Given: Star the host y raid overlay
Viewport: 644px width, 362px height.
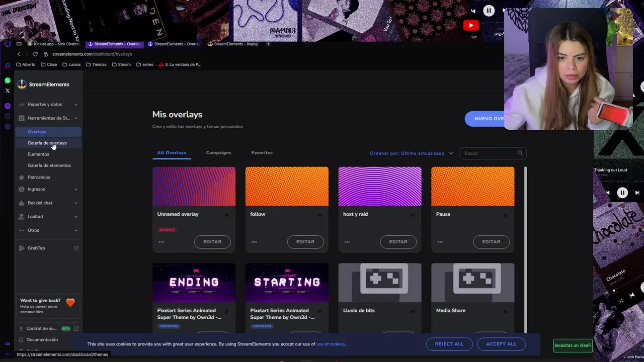Looking at the screenshot, I should (413, 215).
